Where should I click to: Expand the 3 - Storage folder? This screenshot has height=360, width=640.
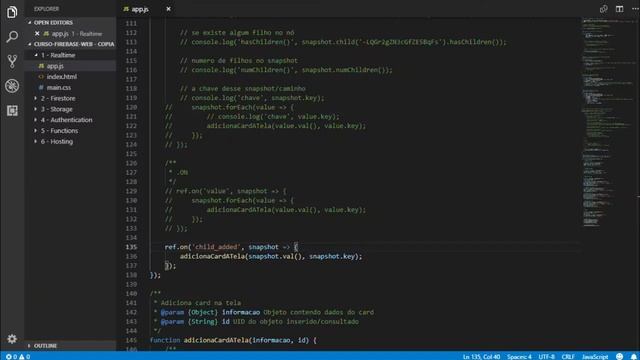[x=57, y=109]
